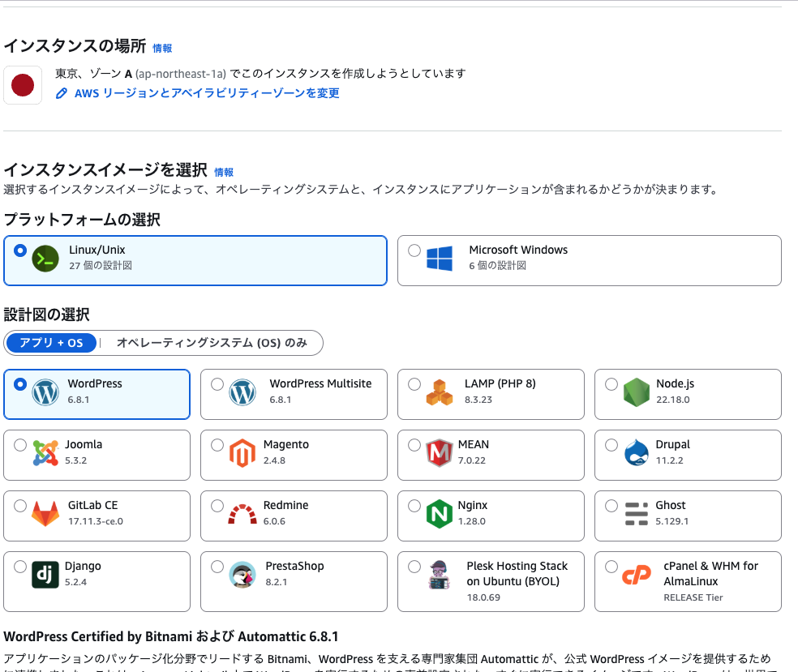798x672 pixels.
Task: Open 情報 link beside インスタンスの場所
Action: (x=162, y=49)
